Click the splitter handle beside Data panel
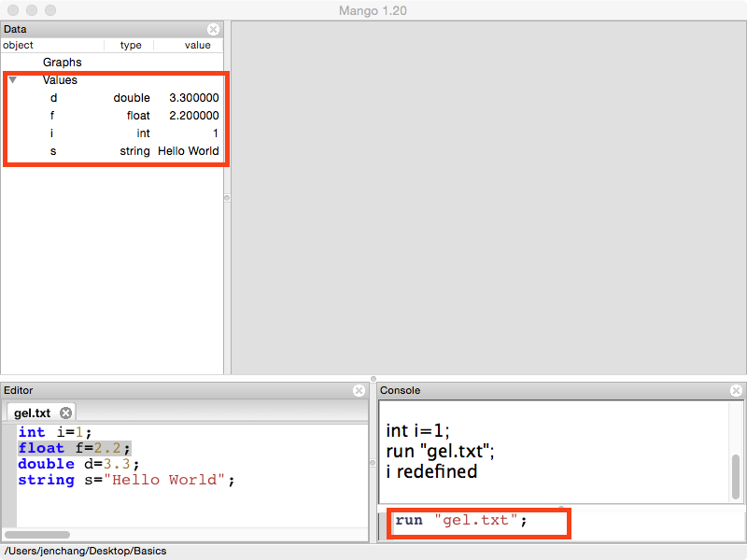The image size is (747, 560). coord(227,198)
